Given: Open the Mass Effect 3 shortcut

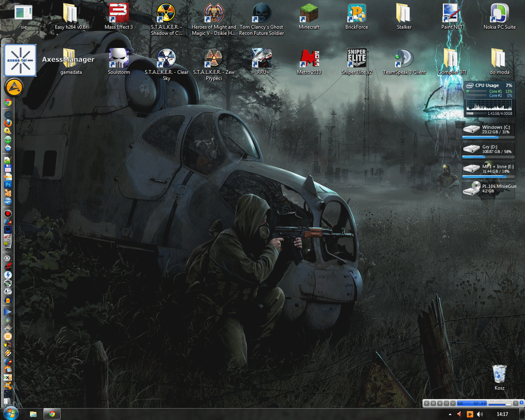Looking at the screenshot, I should pos(119,17).
